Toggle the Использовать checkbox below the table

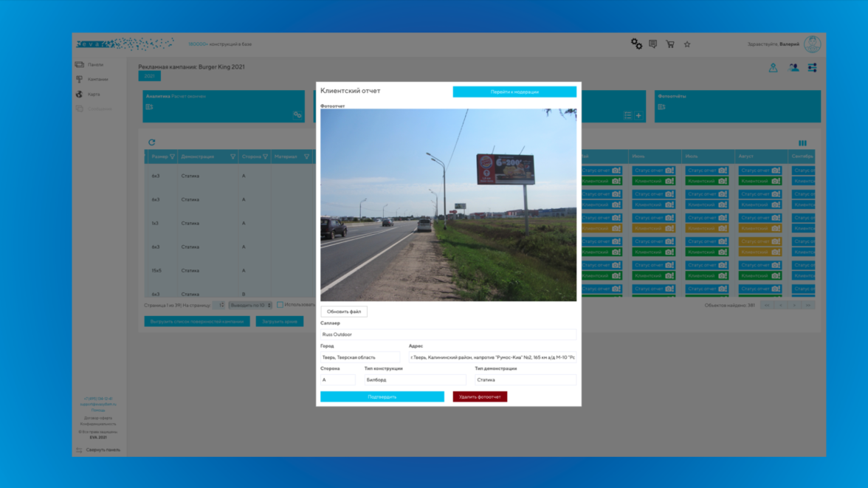[280, 305]
